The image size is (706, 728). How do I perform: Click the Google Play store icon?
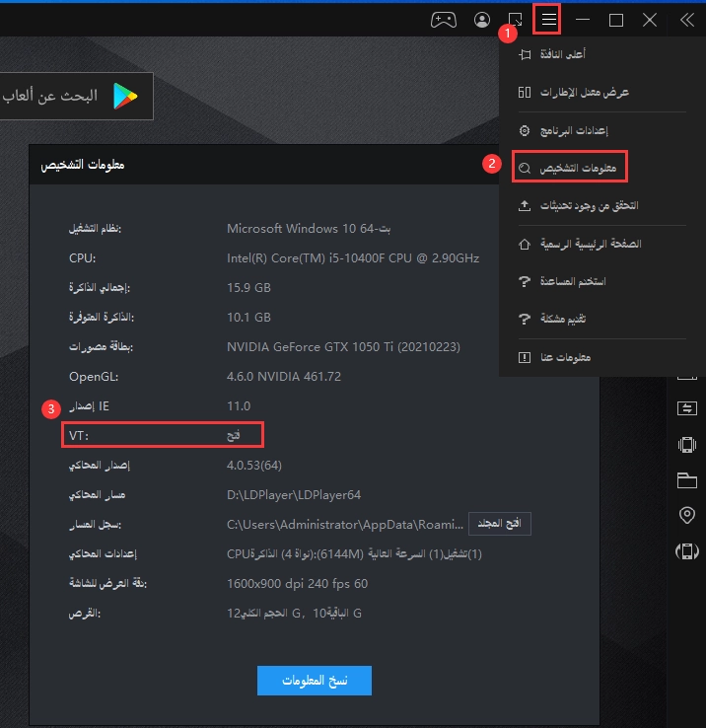tap(125, 96)
